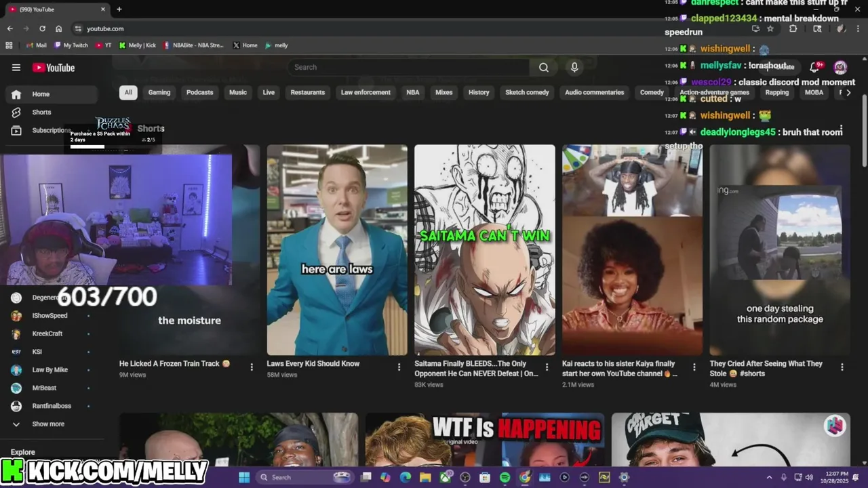Bookmark this page with the star
Screen dimensions: 868x488
tap(770, 28)
